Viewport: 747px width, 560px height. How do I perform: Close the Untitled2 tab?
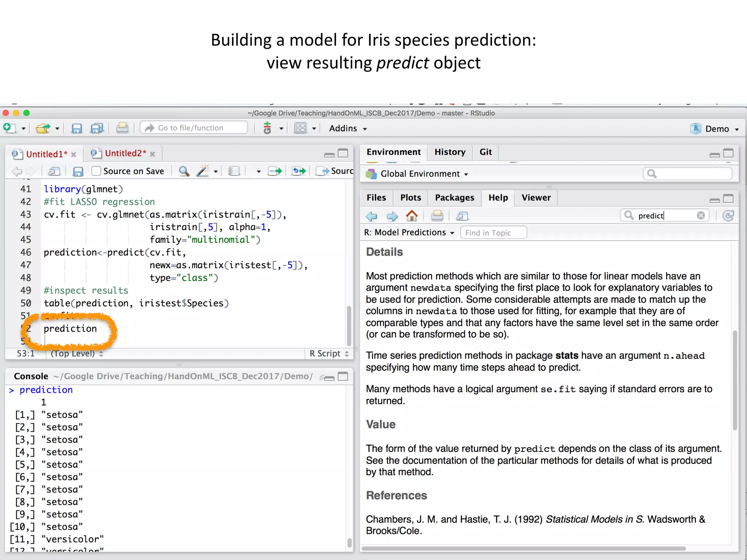(152, 154)
